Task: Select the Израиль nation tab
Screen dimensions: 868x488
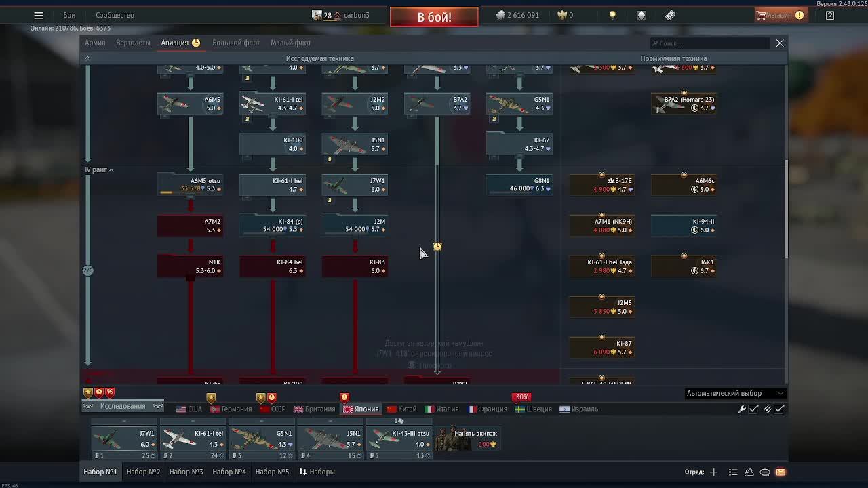Action: click(x=578, y=409)
